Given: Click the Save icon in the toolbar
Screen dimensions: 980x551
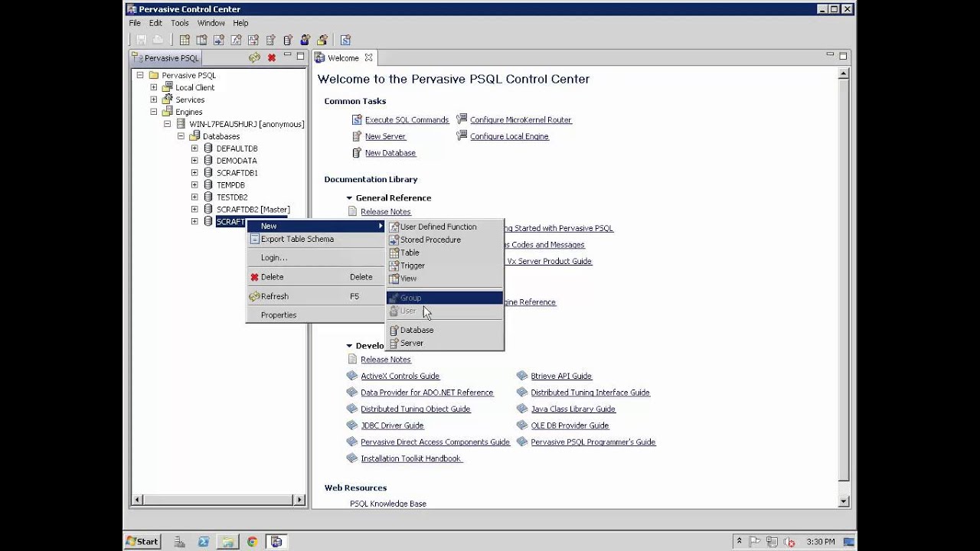Looking at the screenshot, I should point(142,40).
